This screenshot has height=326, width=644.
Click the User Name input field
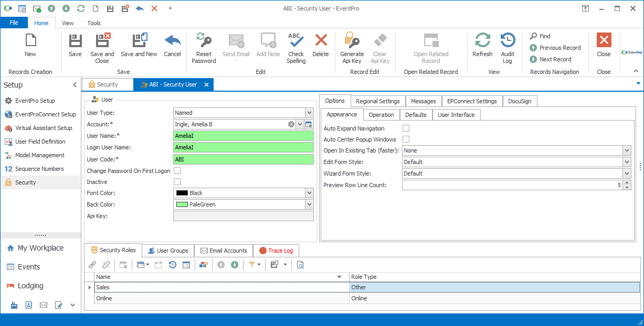[243, 136]
